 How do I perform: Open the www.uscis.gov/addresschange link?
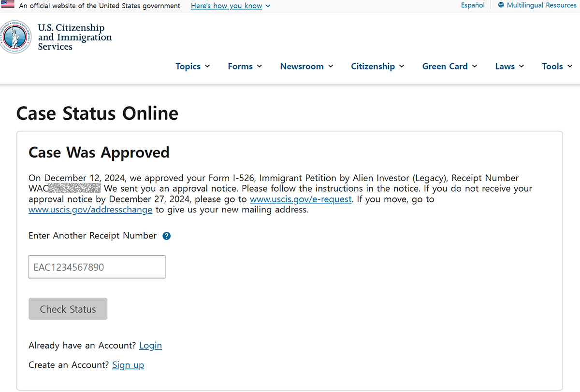[90, 210]
